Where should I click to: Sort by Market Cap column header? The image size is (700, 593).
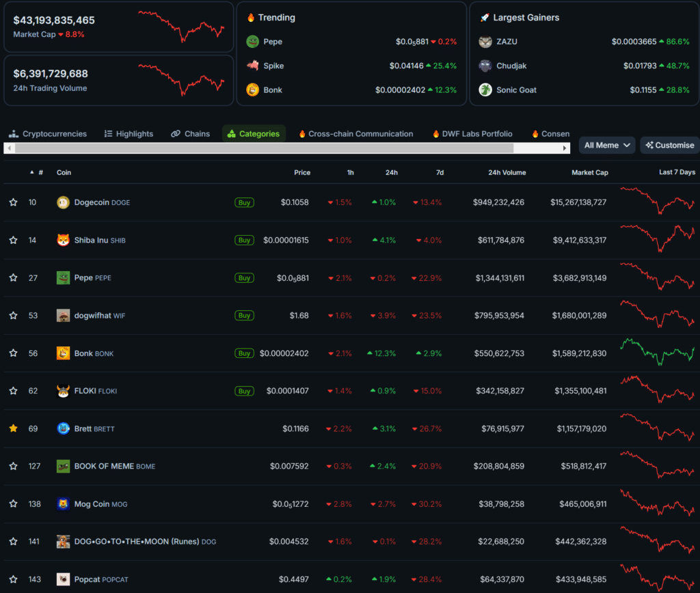[x=590, y=173]
